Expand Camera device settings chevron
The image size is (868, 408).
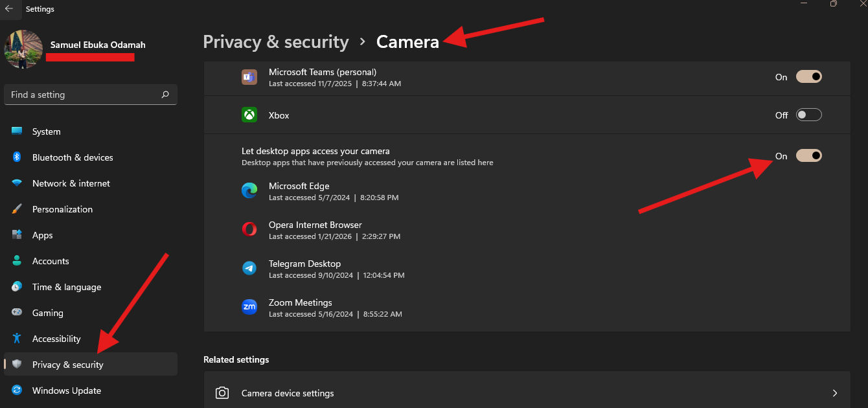pyautogui.click(x=834, y=393)
